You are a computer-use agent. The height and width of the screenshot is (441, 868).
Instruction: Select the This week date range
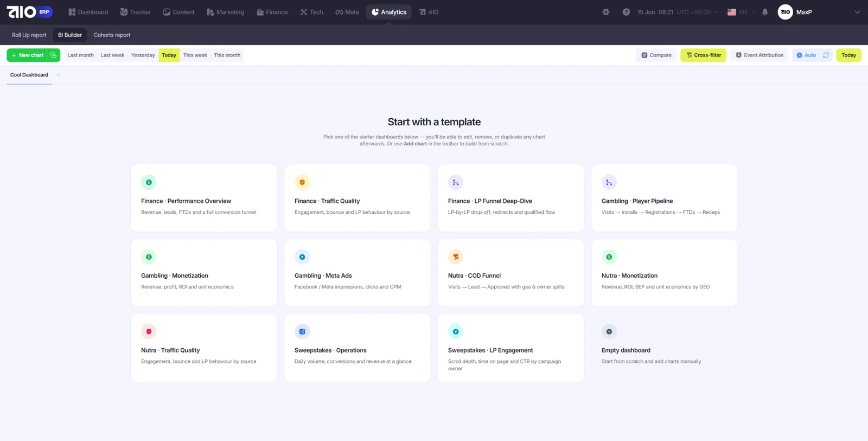coord(195,55)
